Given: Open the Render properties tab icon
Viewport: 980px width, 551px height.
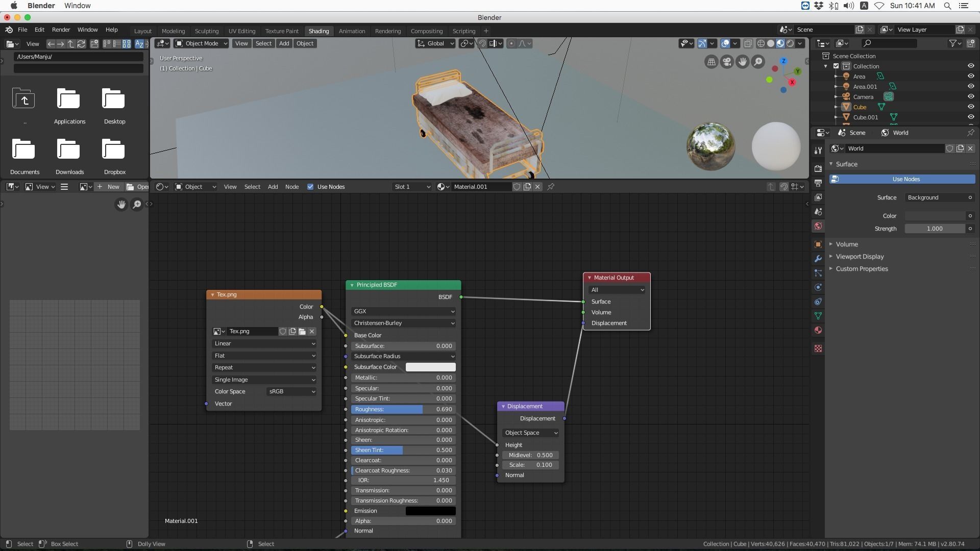Looking at the screenshot, I should (x=818, y=169).
